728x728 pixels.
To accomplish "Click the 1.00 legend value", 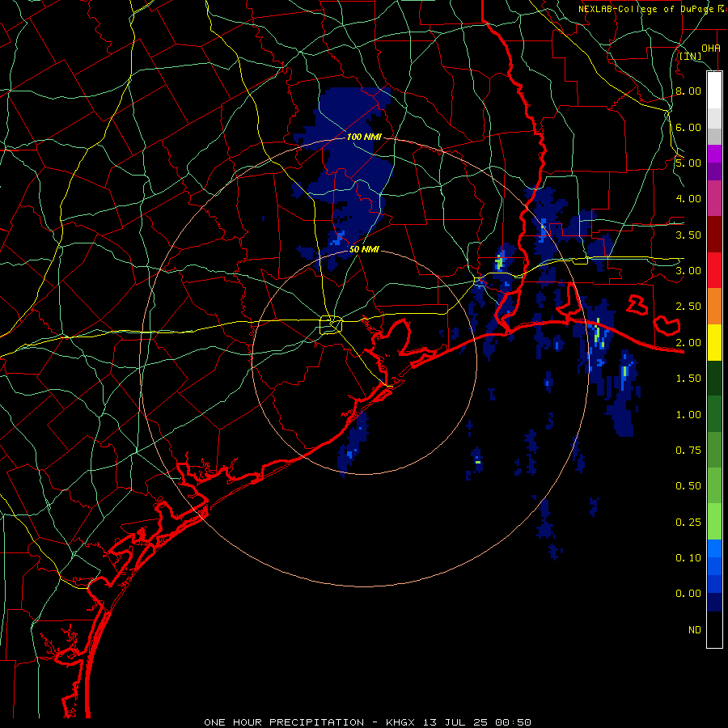I will tap(688, 415).
